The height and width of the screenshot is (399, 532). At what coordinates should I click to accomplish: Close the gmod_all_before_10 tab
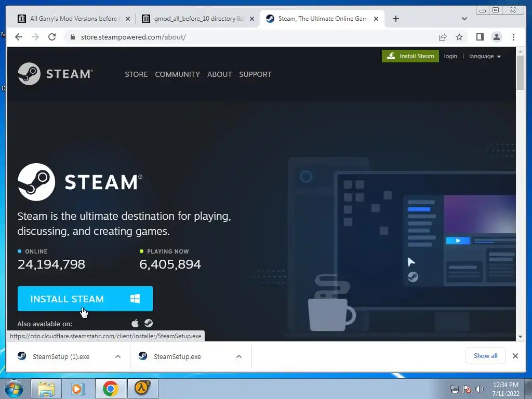[x=252, y=19]
